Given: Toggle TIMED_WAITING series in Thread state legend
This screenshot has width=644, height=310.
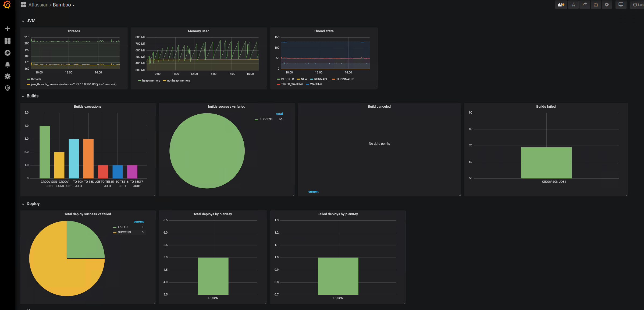Looking at the screenshot, I should (x=292, y=84).
